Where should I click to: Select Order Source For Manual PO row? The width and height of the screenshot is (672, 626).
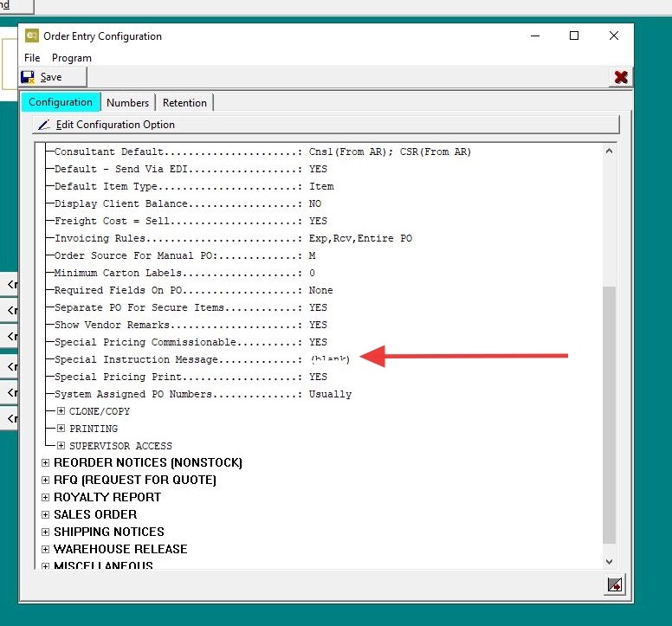184,255
